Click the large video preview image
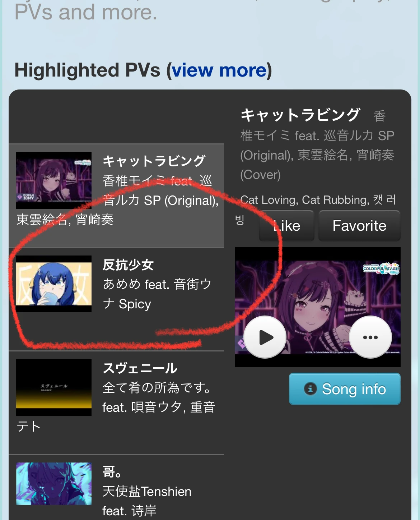 [x=318, y=307]
